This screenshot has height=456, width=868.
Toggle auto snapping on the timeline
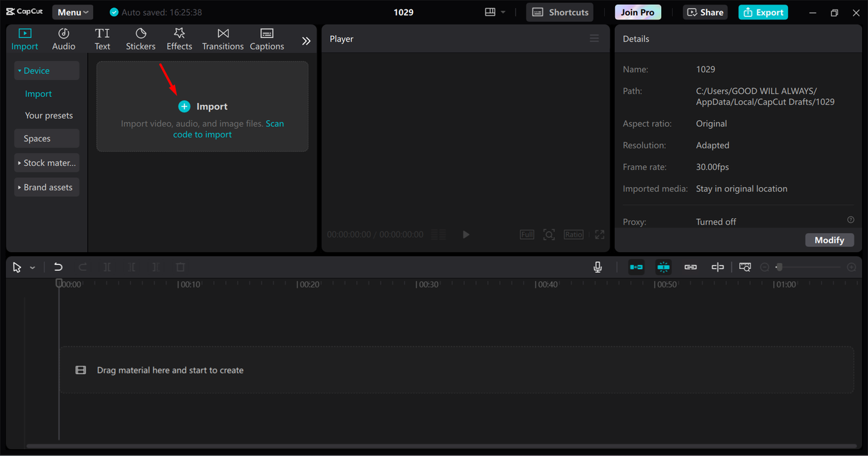click(663, 267)
